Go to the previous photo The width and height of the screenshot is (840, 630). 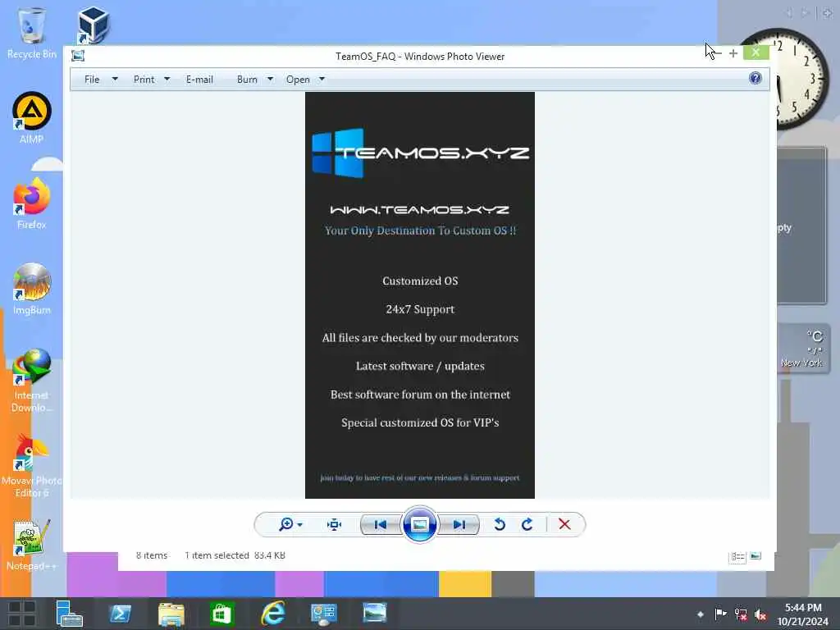[x=381, y=524]
